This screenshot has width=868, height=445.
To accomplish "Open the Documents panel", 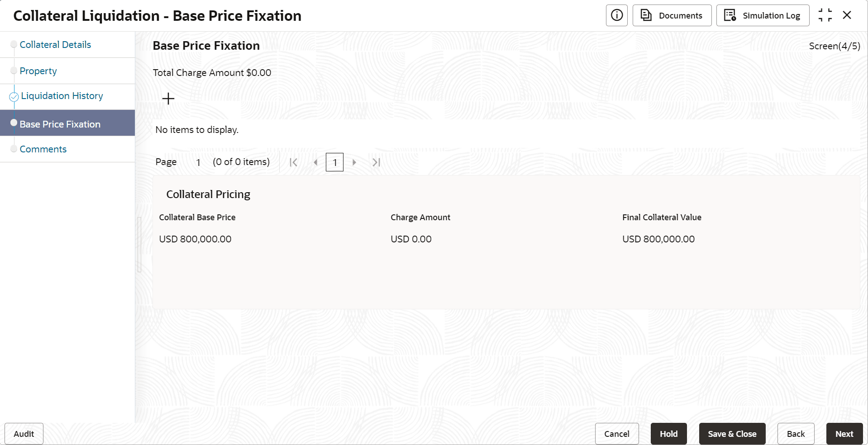I will (672, 15).
